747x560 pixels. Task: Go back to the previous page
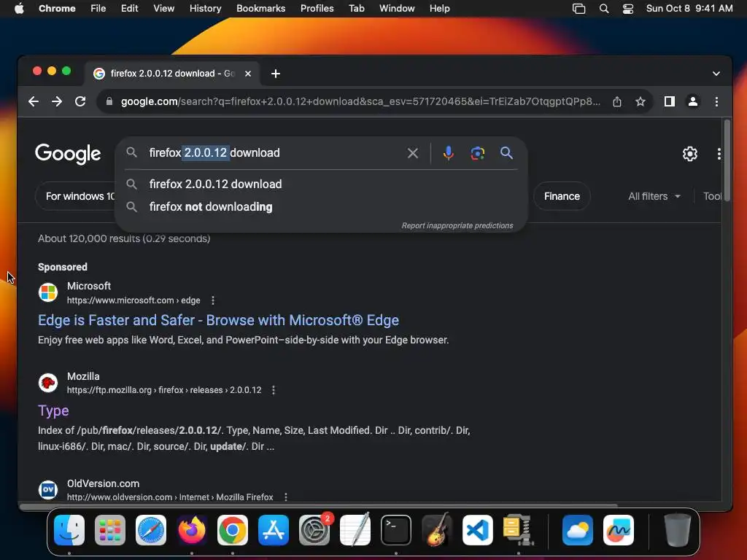coord(34,101)
